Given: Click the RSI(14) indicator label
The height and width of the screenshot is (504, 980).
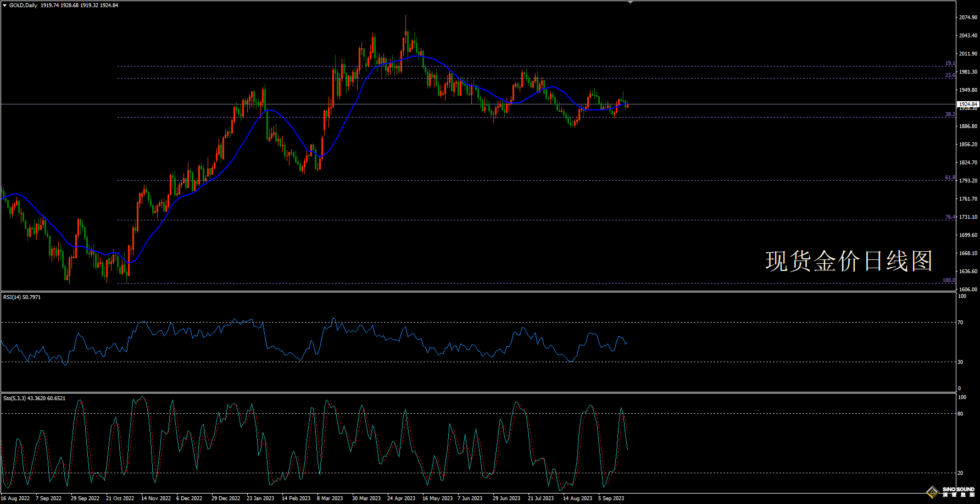Looking at the screenshot, I should tap(21, 297).
